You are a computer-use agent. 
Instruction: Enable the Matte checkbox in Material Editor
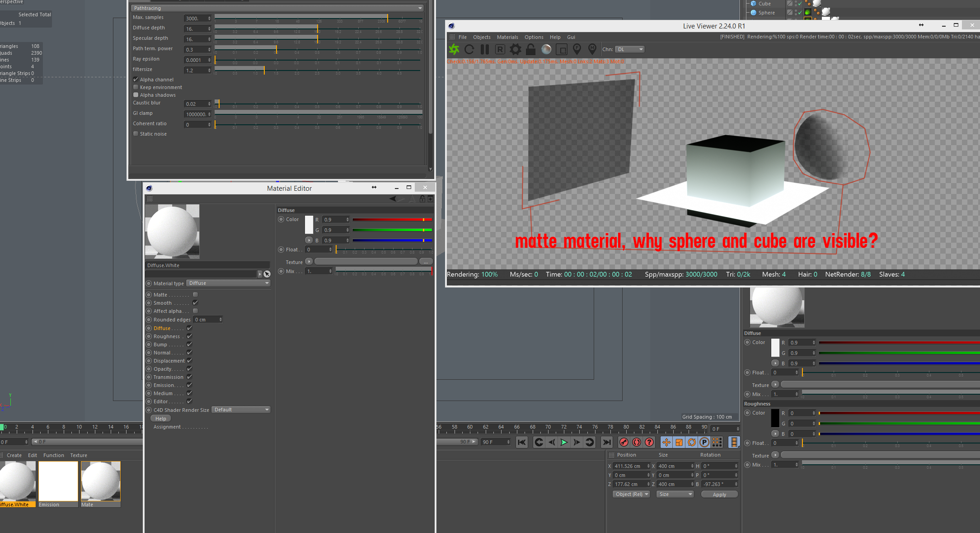(196, 295)
